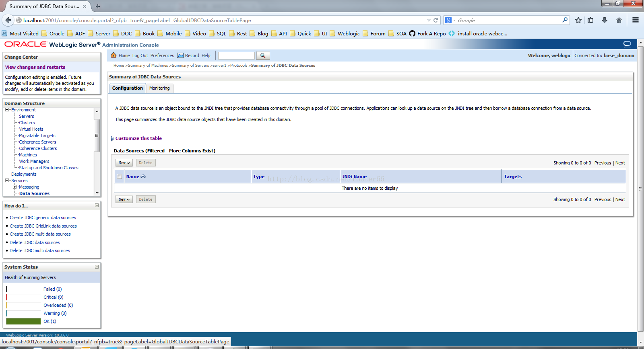Open the ADF bookmarks folder

click(x=76, y=34)
